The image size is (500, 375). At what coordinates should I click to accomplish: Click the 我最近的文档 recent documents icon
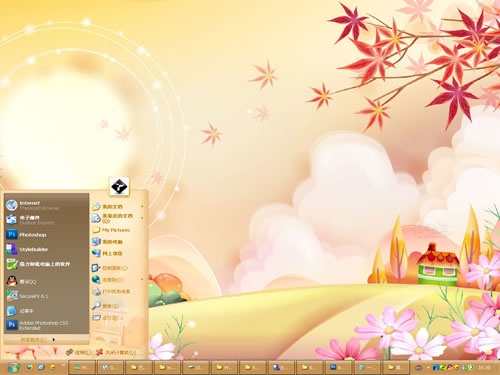click(96, 218)
